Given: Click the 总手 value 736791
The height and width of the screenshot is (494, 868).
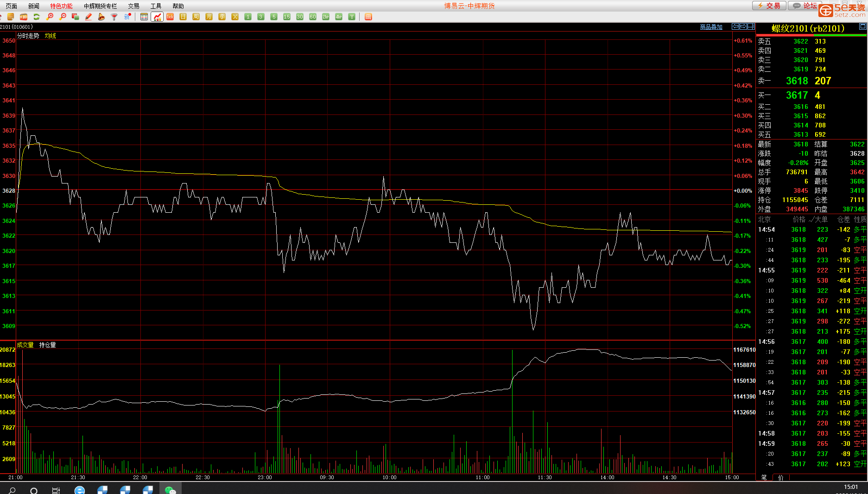Looking at the screenshot, I should coord(797,172).
